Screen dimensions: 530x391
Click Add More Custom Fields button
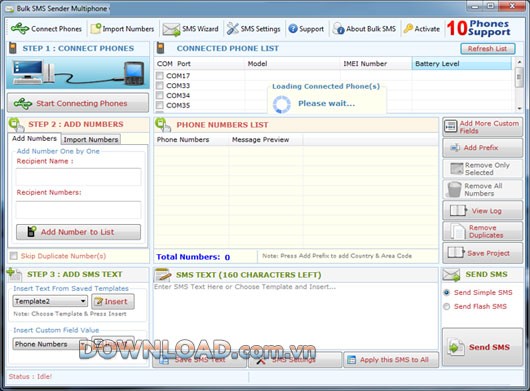click(483, 127)
